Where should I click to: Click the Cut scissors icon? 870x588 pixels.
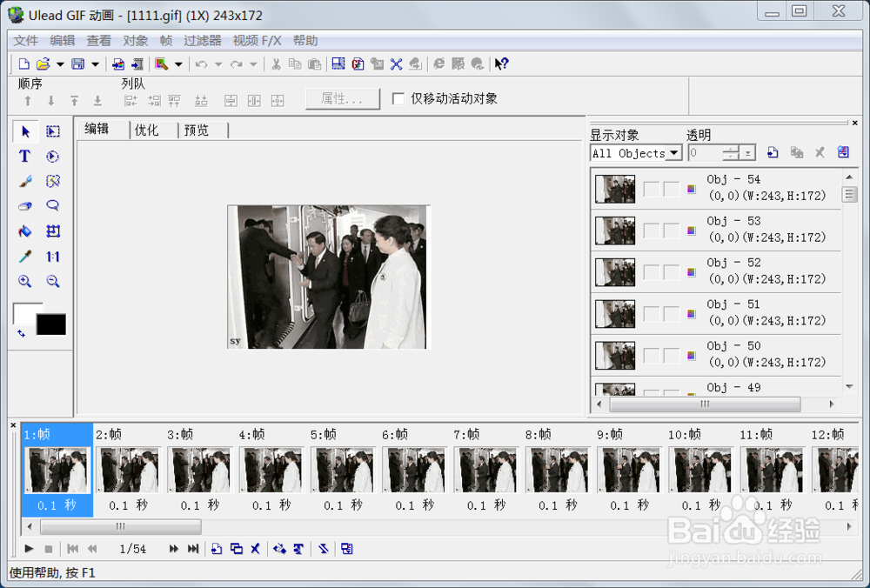(x=276, y=64)
